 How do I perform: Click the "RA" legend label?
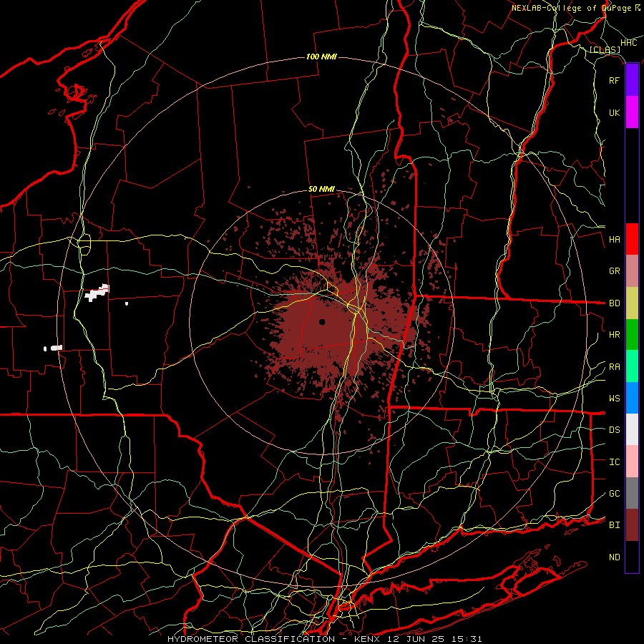tap(614, 367)
